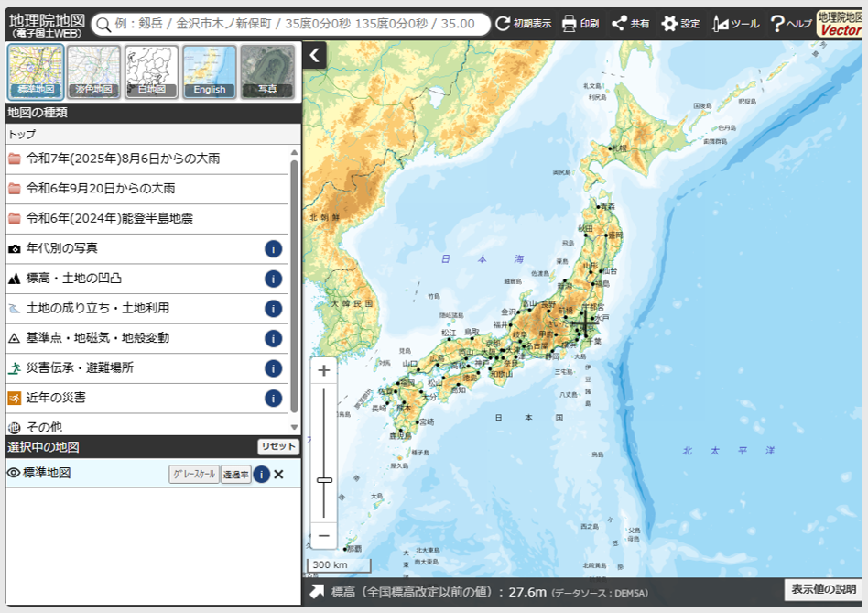The height and width of the screenshot is (613, 868).
Task: Show info for 近年の災害
Action: 274,399
